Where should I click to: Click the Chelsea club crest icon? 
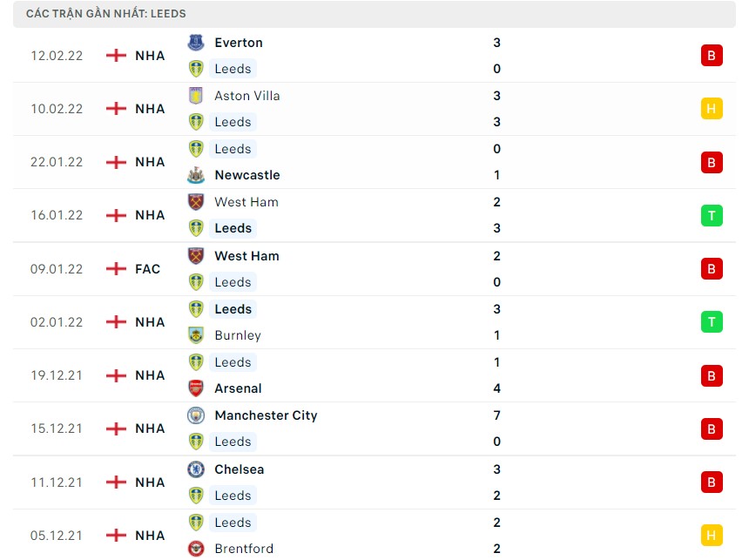point(196,469)
